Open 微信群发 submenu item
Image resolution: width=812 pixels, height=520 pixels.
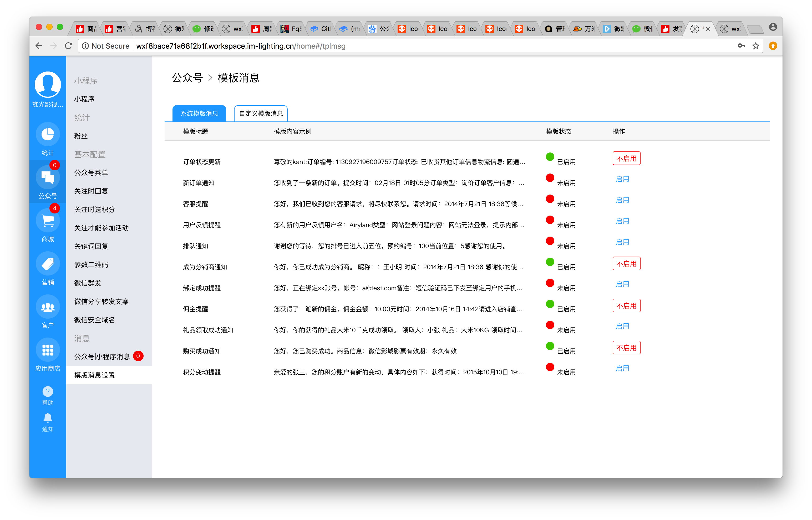[x=109, y=283]
